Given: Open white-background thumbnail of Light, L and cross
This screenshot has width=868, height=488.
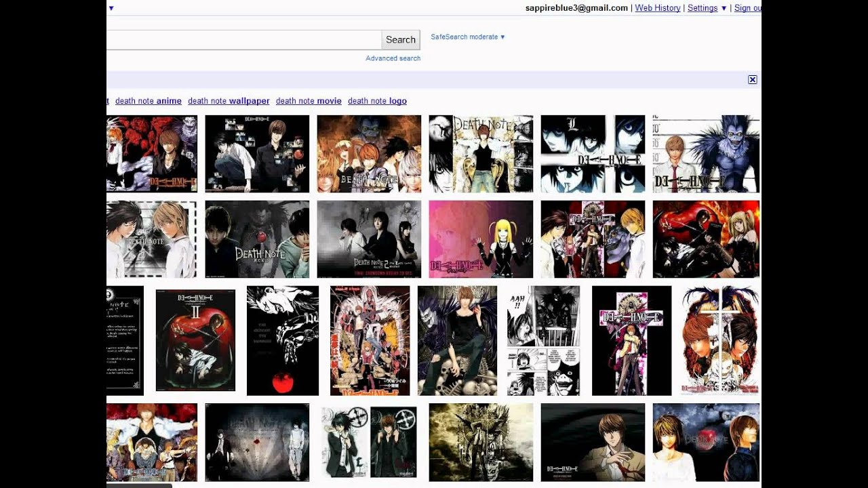Looking at the screenshot, I should tap(720, 341).
